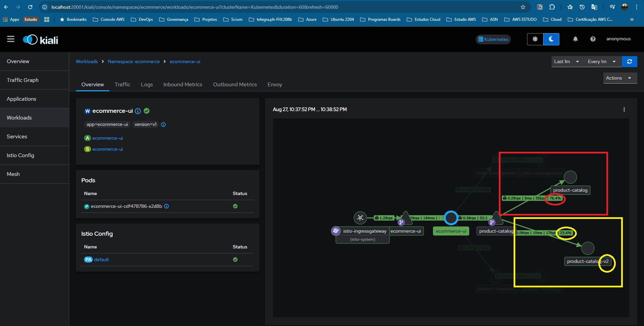Open the hamburger navigation menu
This screenshot has height=326, width=644.
pos(11,39)
